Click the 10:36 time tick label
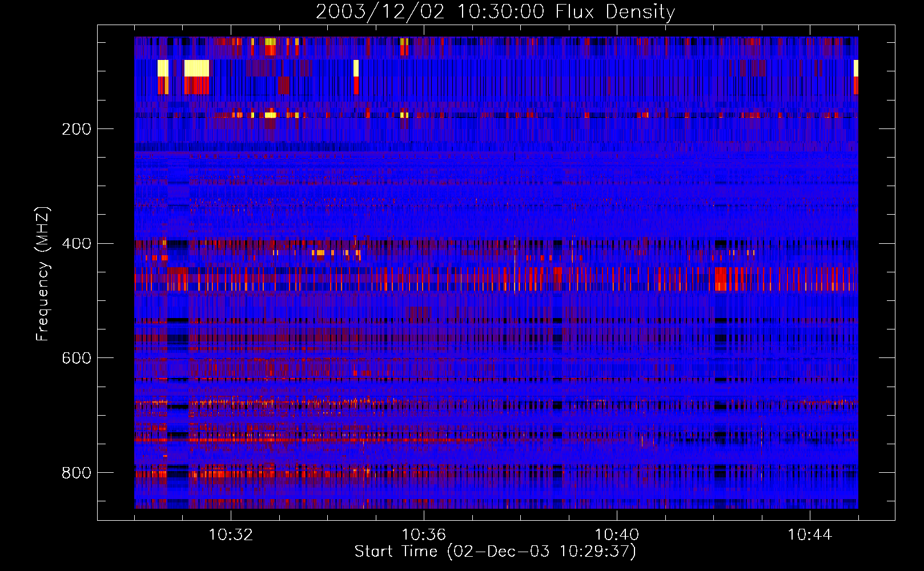 424,535
